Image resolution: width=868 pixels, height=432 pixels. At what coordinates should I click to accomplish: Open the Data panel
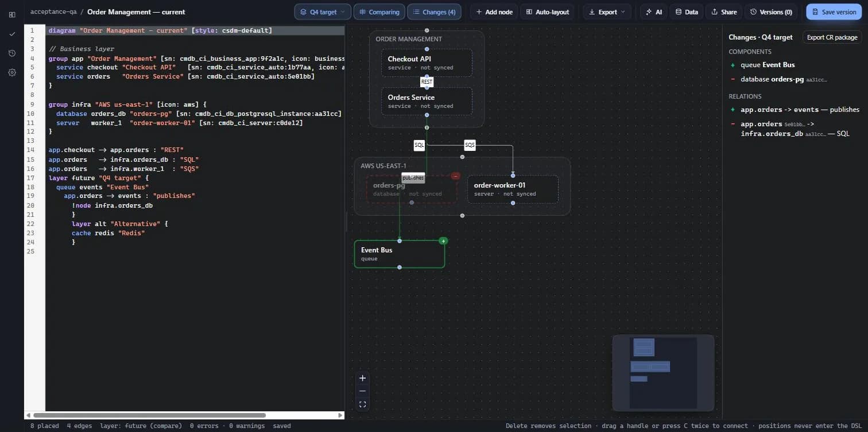point(687,12)
